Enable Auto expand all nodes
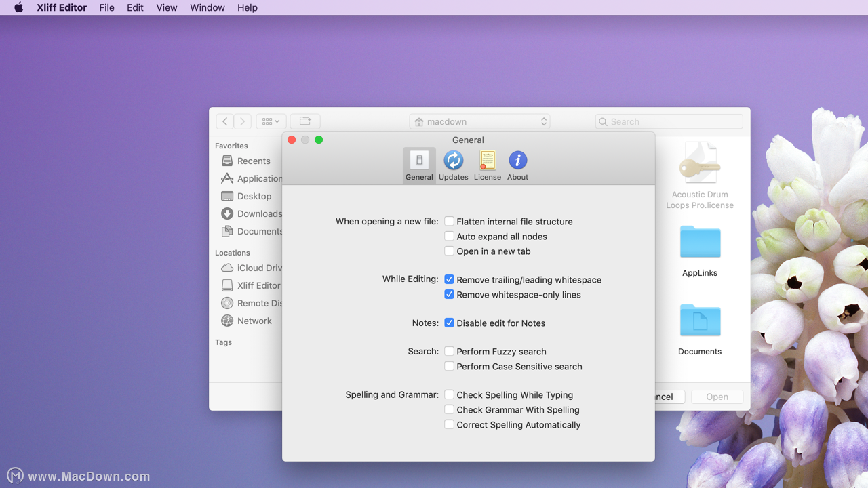The width and height of the screenshot is (868, 488). [x=449, y=236]
